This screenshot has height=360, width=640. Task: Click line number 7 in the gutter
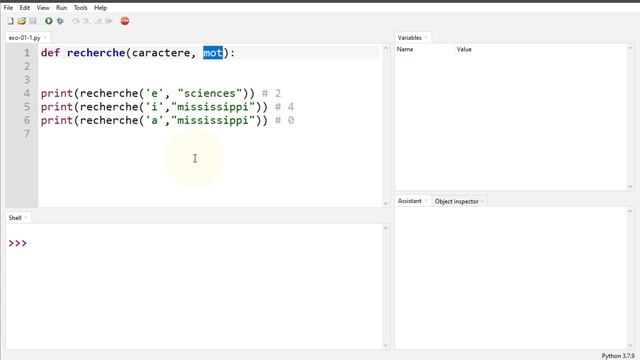[x=27, y=133]
